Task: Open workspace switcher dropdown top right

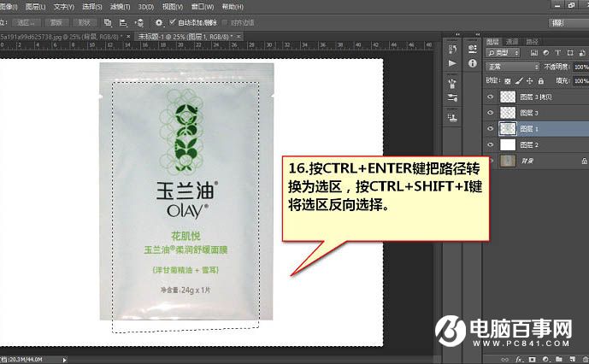Action: pyautogui.click(x=568, y=23)
